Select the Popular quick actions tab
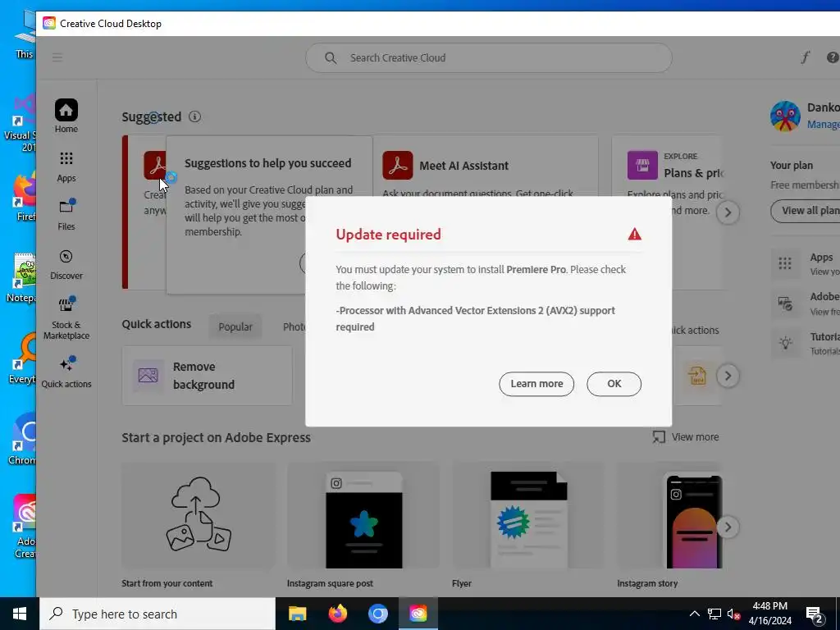840x630 pixels. [235, 326]
